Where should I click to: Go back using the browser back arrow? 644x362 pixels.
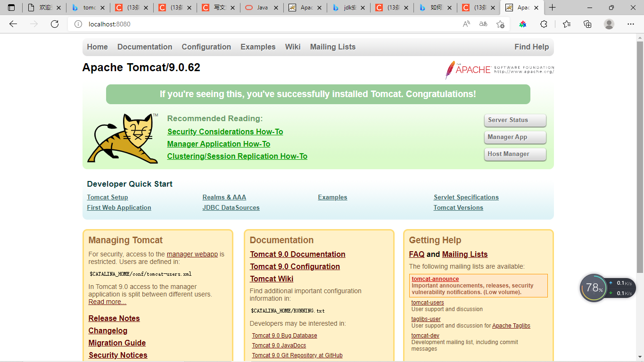tap(13, 24)
